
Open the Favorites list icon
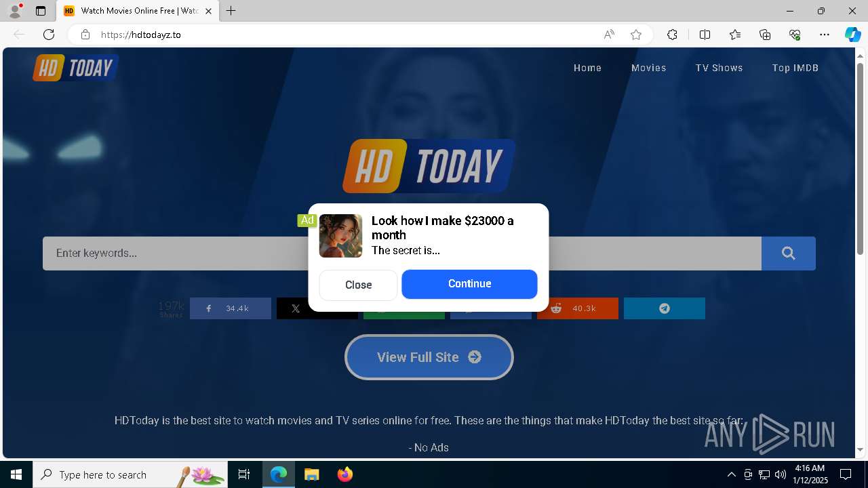(735, 35)
